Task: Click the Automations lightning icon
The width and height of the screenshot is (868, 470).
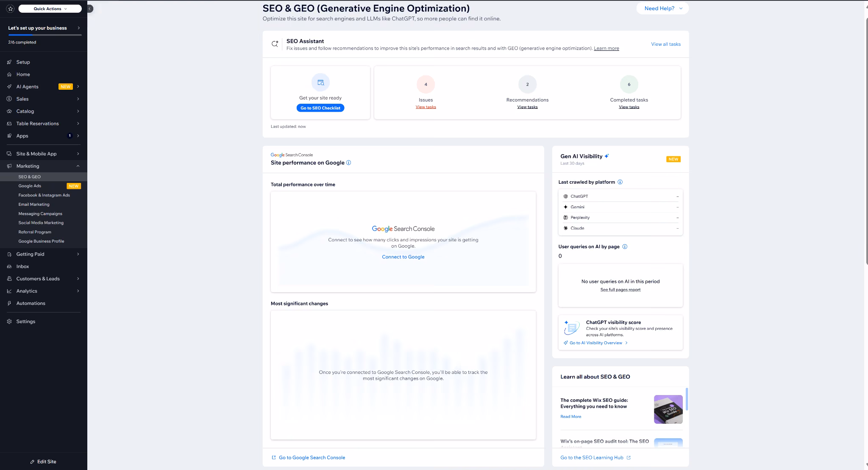Action: [x=9, y=303]
